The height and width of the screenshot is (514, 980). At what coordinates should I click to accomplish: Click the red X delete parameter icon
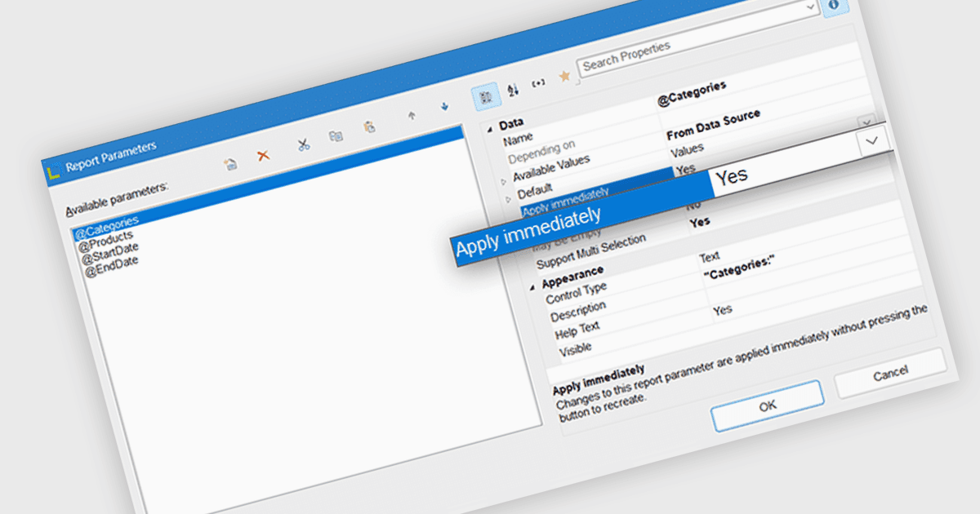[x=264, y=155]
